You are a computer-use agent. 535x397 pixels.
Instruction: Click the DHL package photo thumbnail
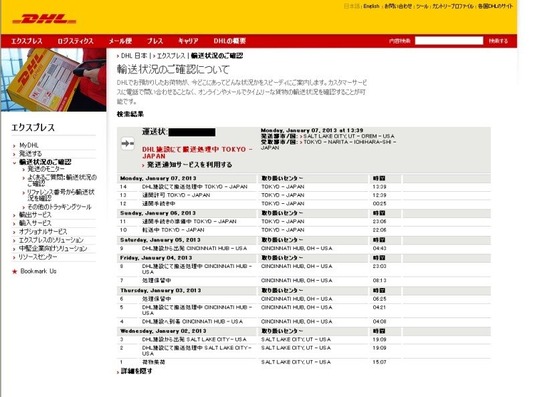[54, 80]
